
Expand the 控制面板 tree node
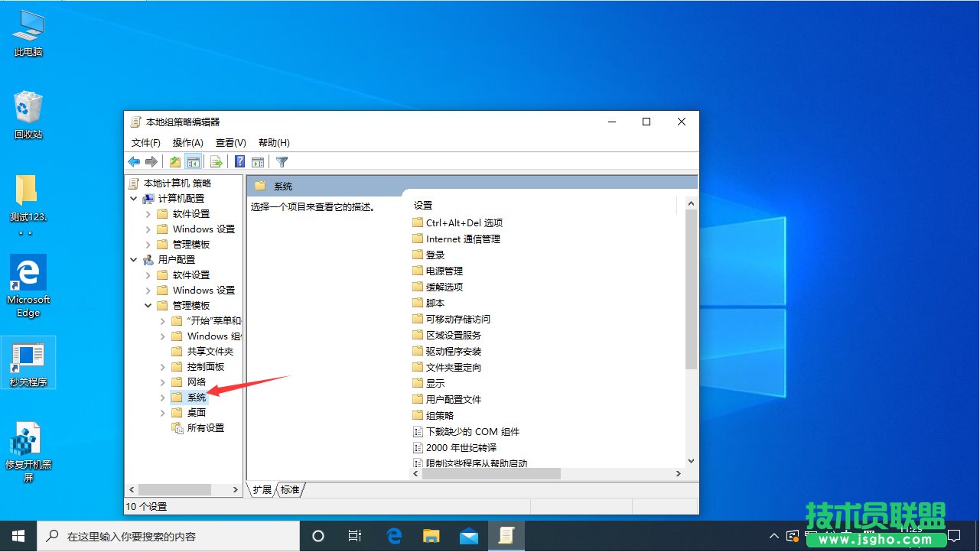pos(161,366)
